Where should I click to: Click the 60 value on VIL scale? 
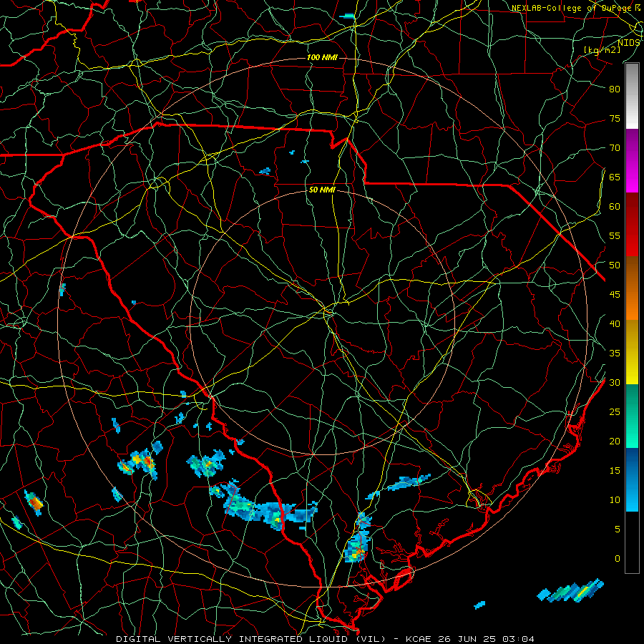(x=615, y=207)
